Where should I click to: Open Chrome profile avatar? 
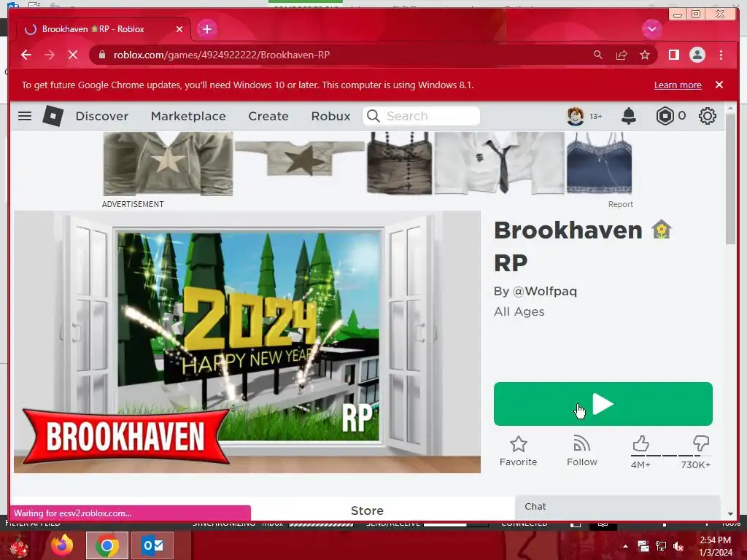697,55
